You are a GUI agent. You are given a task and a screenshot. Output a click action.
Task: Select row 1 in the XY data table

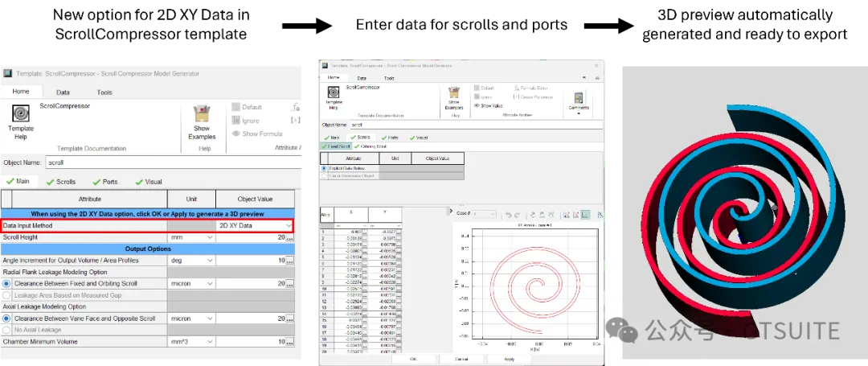(325, 232)
